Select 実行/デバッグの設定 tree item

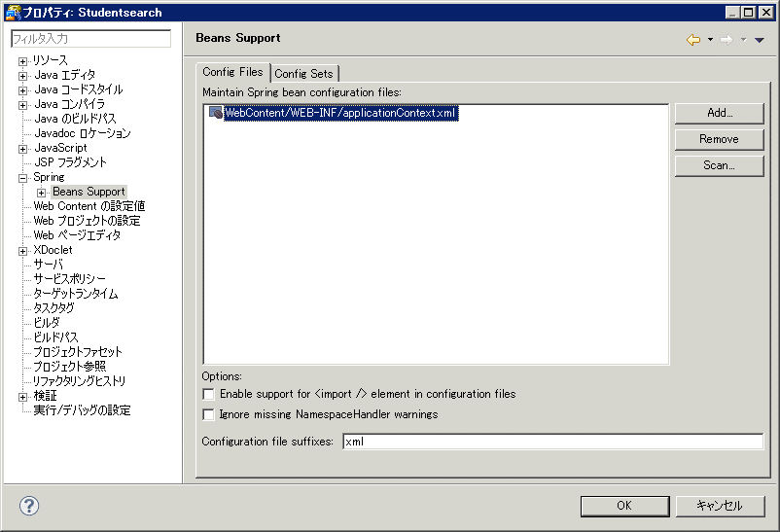pyautogui.click(x=82, y=410)
